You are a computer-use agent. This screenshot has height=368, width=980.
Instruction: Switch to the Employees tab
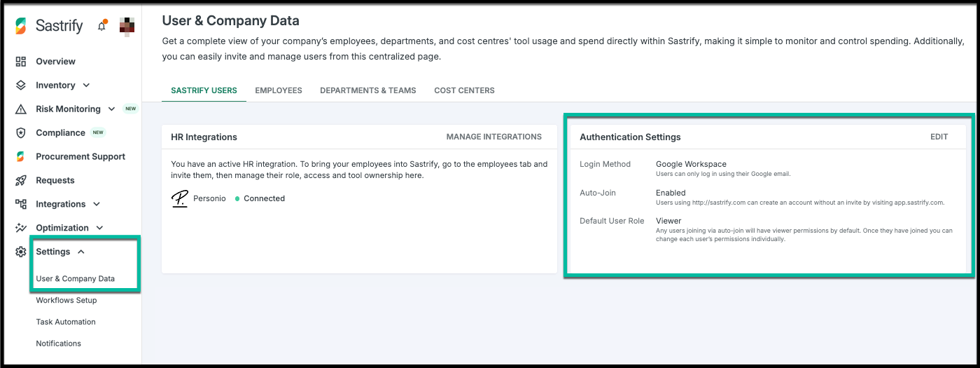[x=279, y=91]
